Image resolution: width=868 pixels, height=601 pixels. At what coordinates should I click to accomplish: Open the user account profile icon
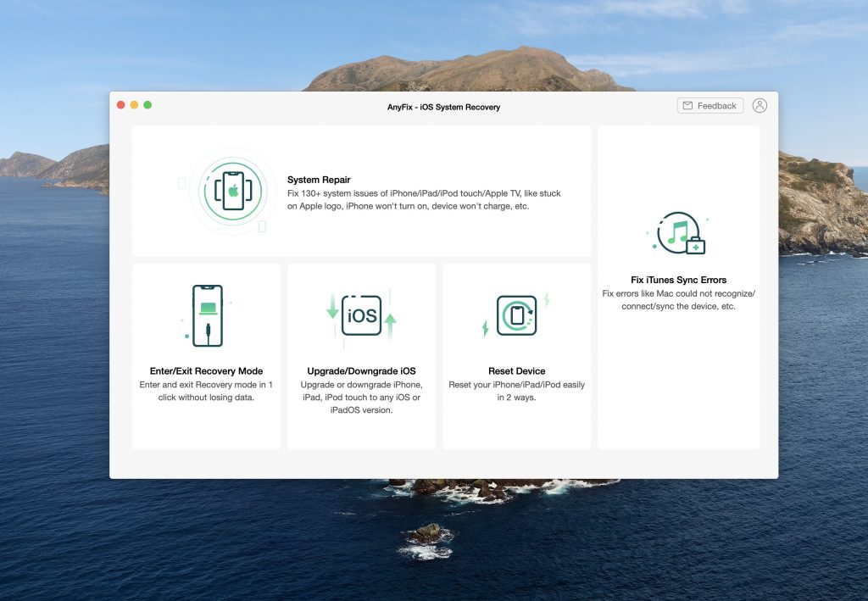(759, 106)
